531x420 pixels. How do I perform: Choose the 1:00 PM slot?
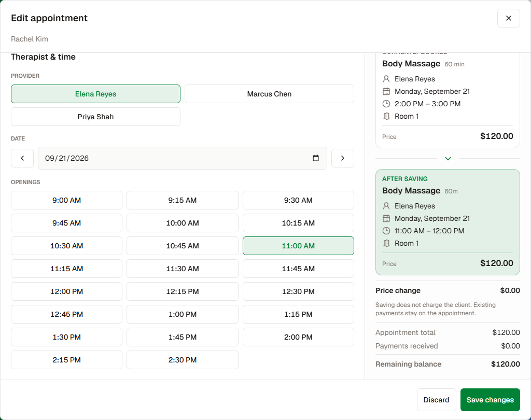[x=183, y=314]
